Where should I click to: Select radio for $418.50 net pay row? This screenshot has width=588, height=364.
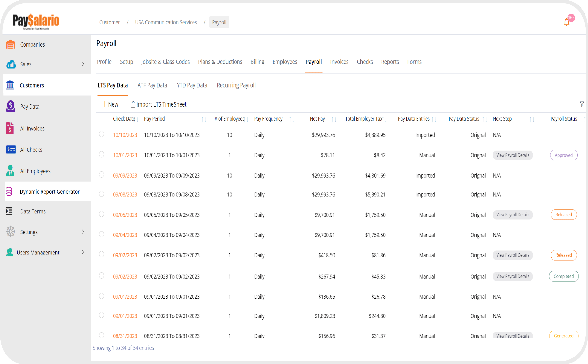[x=101, y=254]
